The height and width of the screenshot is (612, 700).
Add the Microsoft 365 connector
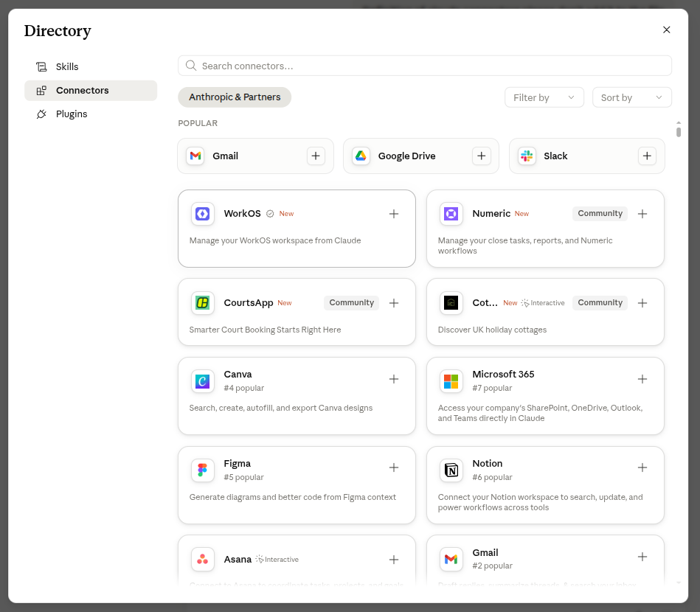click(642, 379)
